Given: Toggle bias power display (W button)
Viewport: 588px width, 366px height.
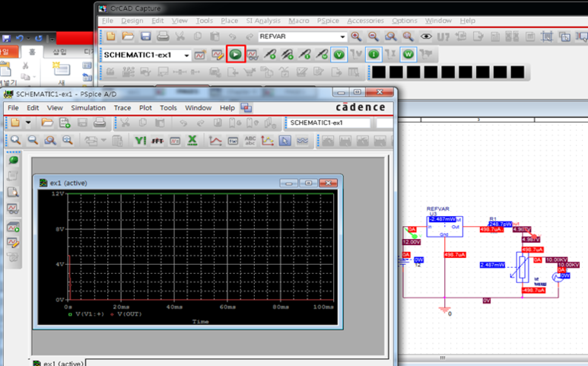Looking at the screenshot, I should click(x=408, y=55).
